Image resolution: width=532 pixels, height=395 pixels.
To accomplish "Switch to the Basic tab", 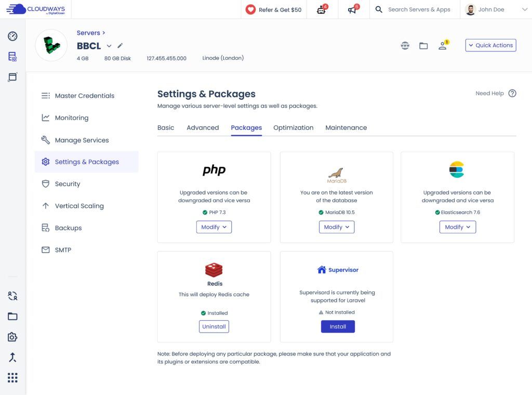I will 166,127.
